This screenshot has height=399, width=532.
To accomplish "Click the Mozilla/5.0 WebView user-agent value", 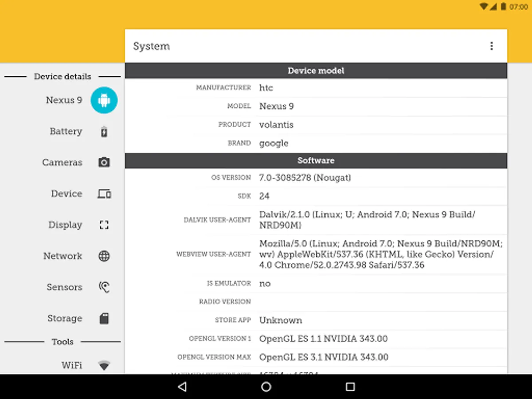I will [x=381, y=254].
